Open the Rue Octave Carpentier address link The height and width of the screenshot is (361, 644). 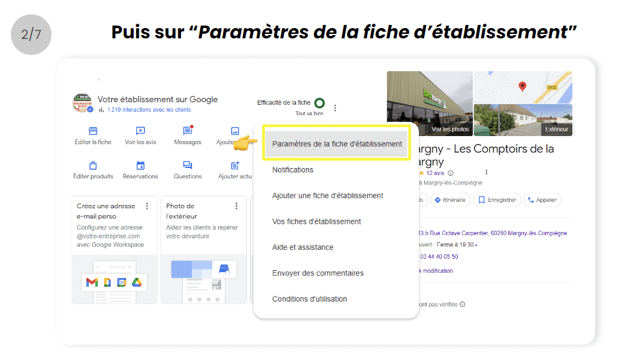492,233
